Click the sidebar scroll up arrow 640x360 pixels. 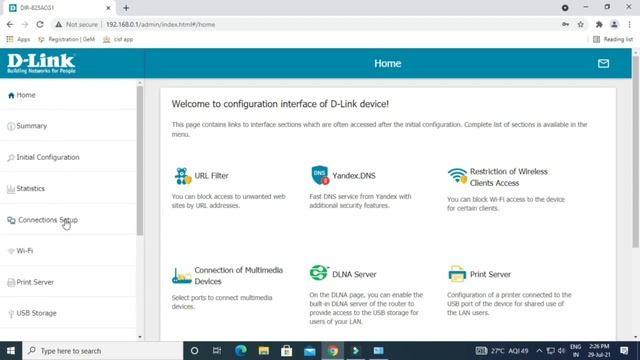tap(140, 83)
